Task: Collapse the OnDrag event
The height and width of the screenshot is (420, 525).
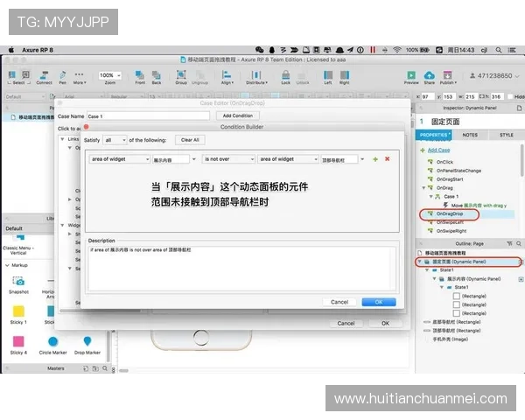Action: pos(423,188)
